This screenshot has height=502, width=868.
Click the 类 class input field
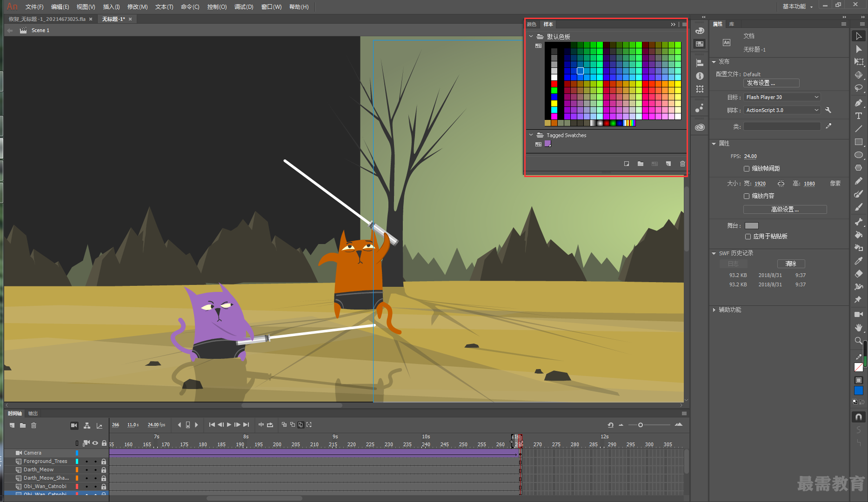[x=782, y=126]
